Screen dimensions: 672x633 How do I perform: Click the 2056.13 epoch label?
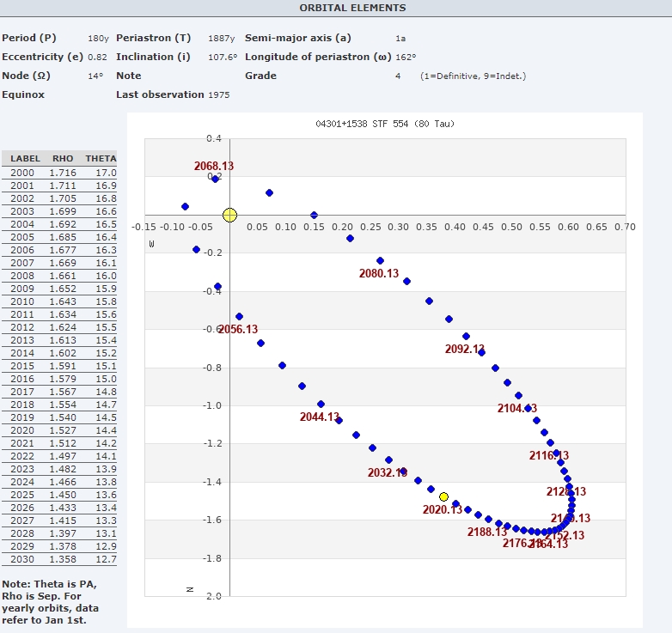click(x=238, y=329)
